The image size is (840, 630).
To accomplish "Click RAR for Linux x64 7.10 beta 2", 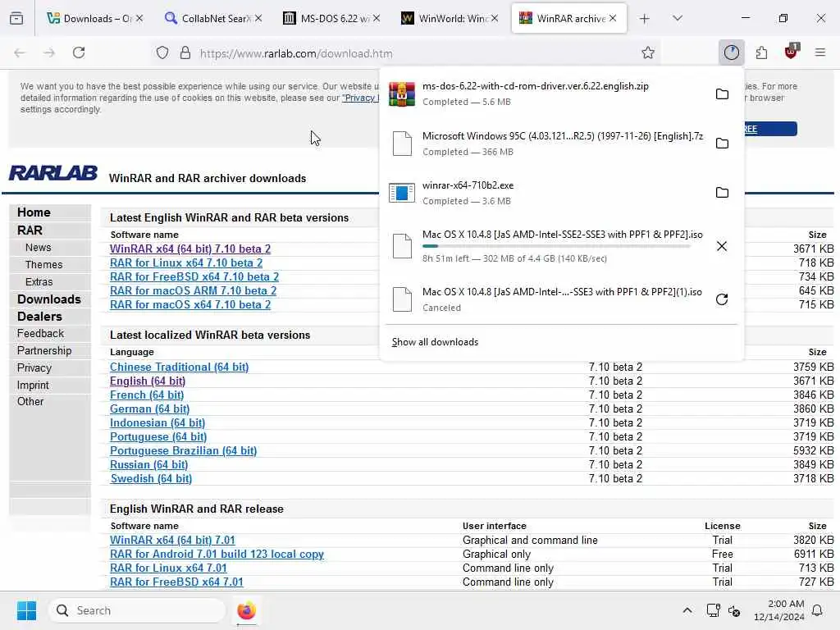I will 186,262.
